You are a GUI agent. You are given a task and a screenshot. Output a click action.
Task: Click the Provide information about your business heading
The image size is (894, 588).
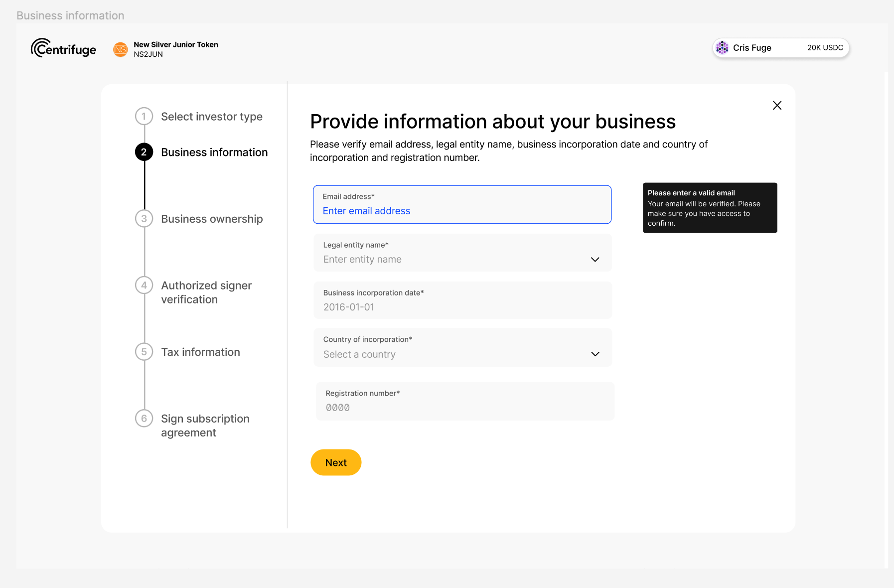pos(493,122)
